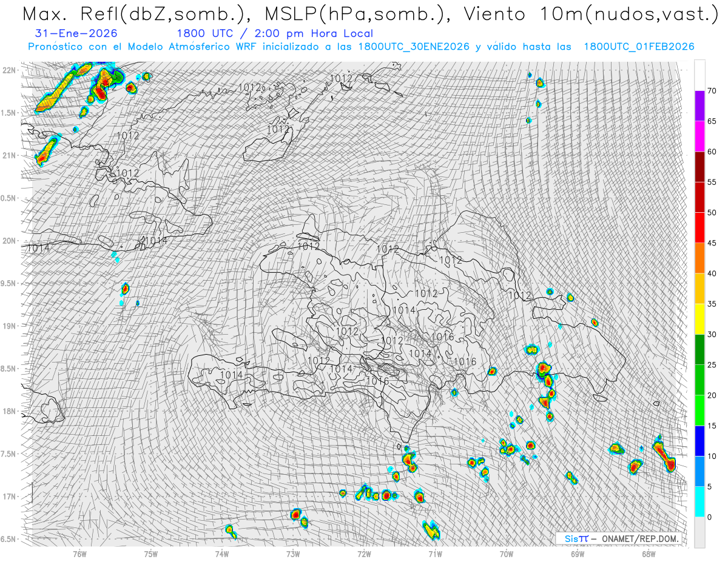728x562 pixels.
Task: Click the colorbar value '15'
Action: [712, 426]
